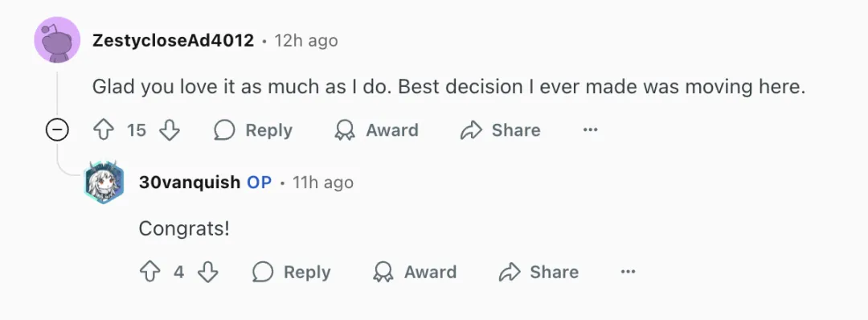Image resolution: width=868 pixels, height=320 pixels.
Task: Upvote ZestycloseAd4012's comment
Action: [x=104, y=130]
